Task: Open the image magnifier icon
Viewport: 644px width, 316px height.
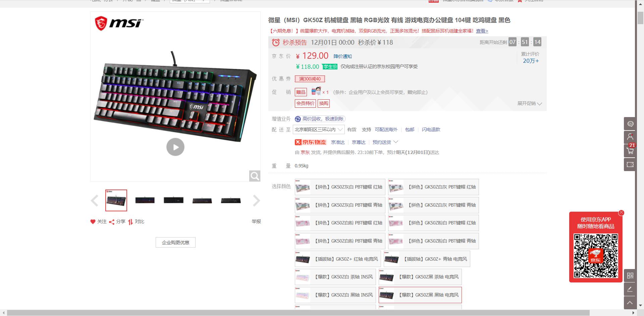Action: [255, 176]
